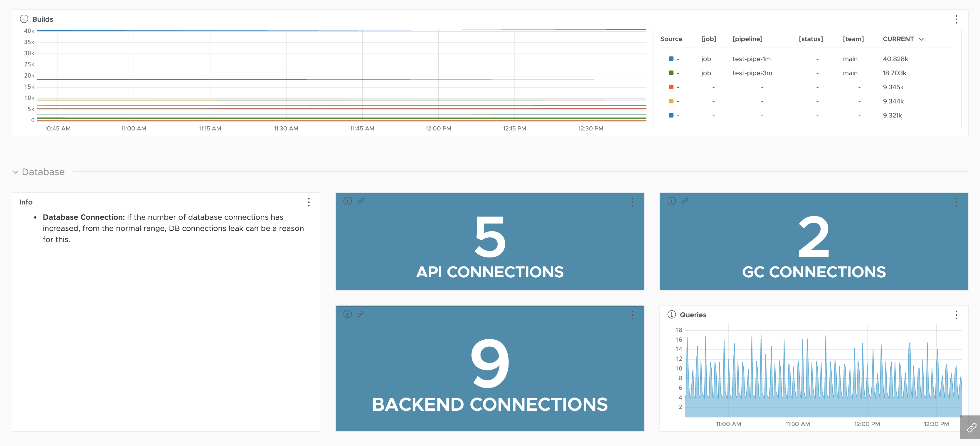The width and height of the screenshot is (980, 446).
Task: Click the Queries chart info icon
Action: click(x=671, y=315)
